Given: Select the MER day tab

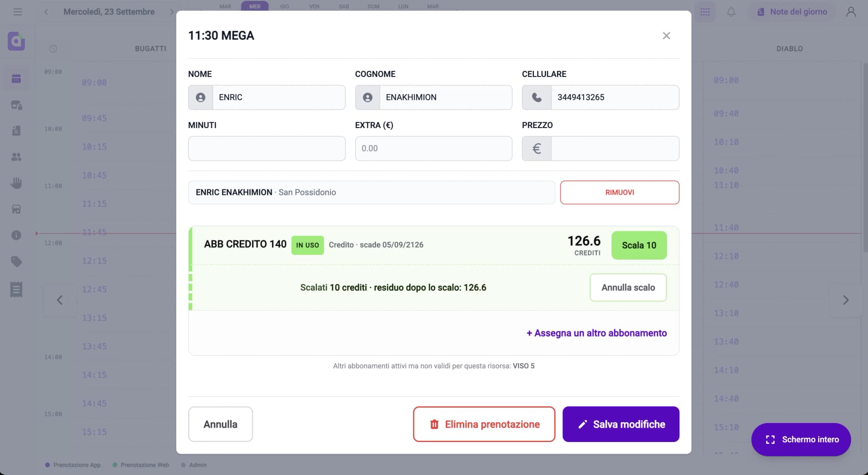Looking at the screenshot, I should point(255,6).
